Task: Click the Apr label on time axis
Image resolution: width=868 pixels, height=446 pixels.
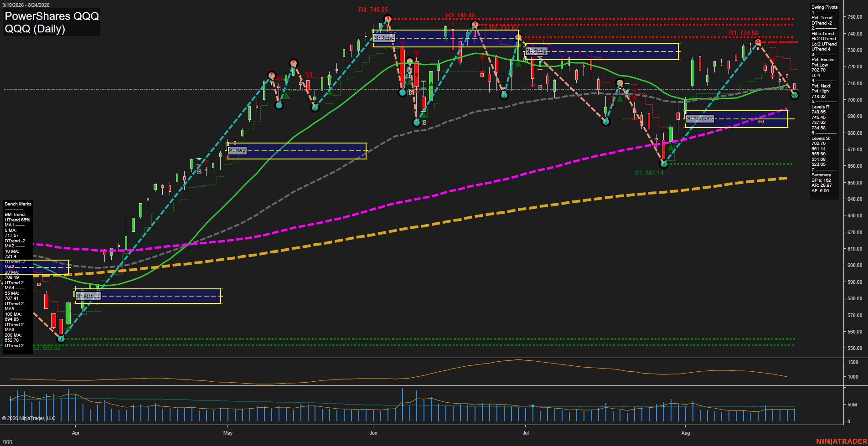Action: pos(76,433)
